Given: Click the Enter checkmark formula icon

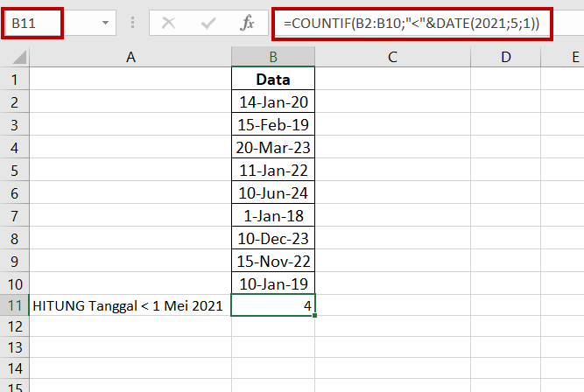Looking at the screenshot, I should pyautogui.click(x=208, y=23).
